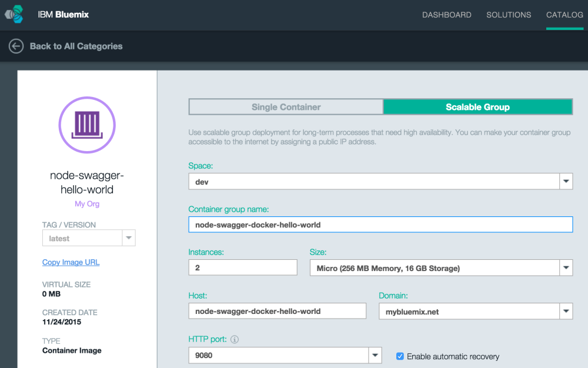This screenshot has width=588, height=368.
Task: Open the Size dropdown
Action: 566,268
